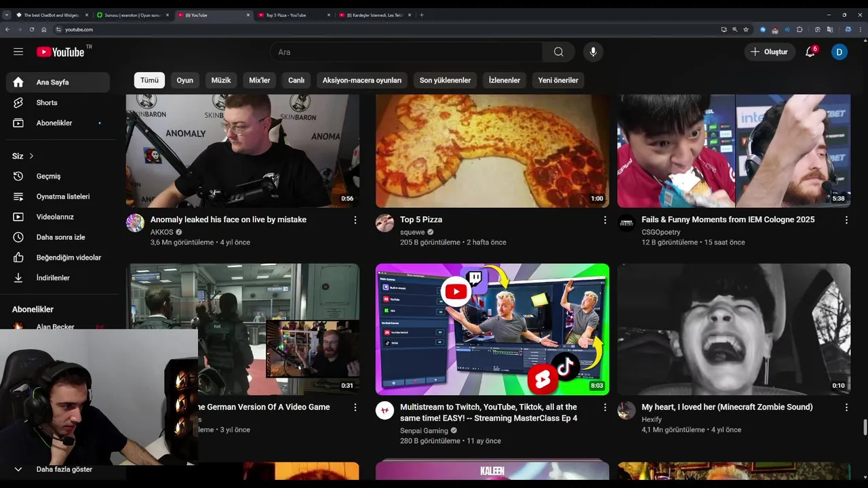
Task: Click the squewe channel avatar
Action: (385, 223)
